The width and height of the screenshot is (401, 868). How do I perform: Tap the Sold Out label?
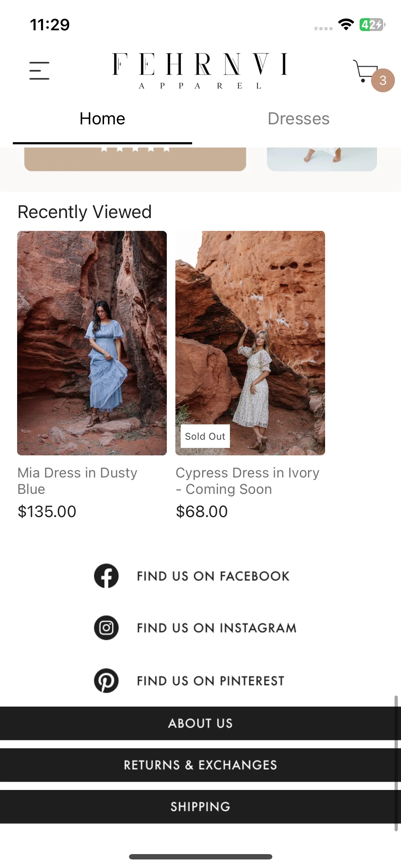coord(205,436)
